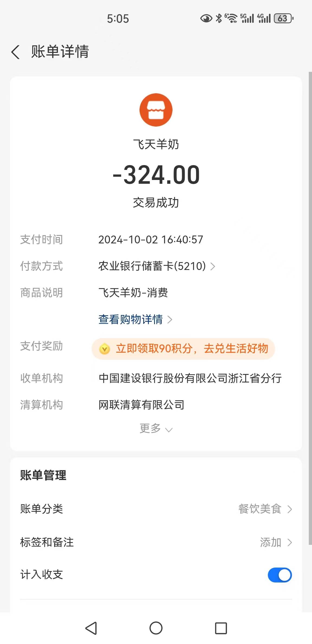Tap the 飞天羊奶 merchant name
312x644 pixels.
tap(156, 144)
